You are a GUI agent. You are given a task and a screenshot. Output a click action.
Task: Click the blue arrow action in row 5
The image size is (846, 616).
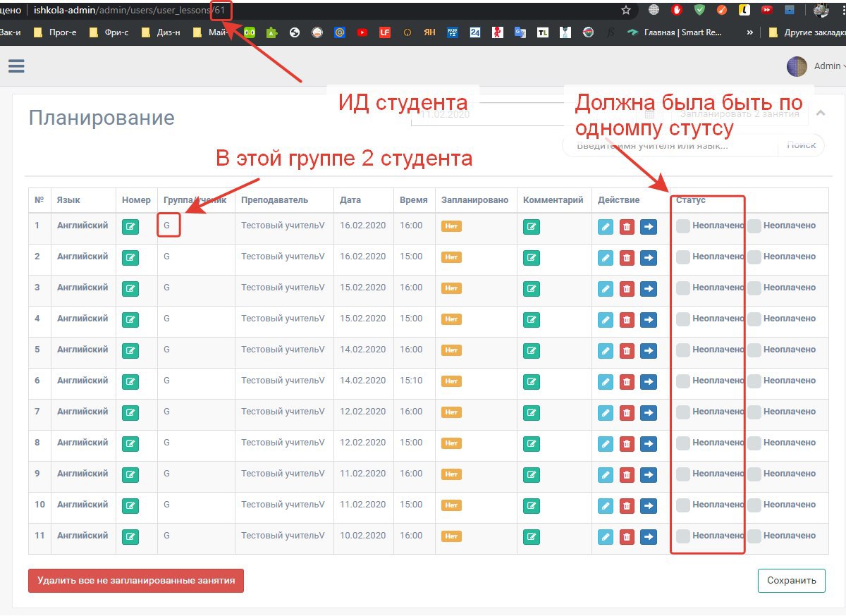pos(649,351)
